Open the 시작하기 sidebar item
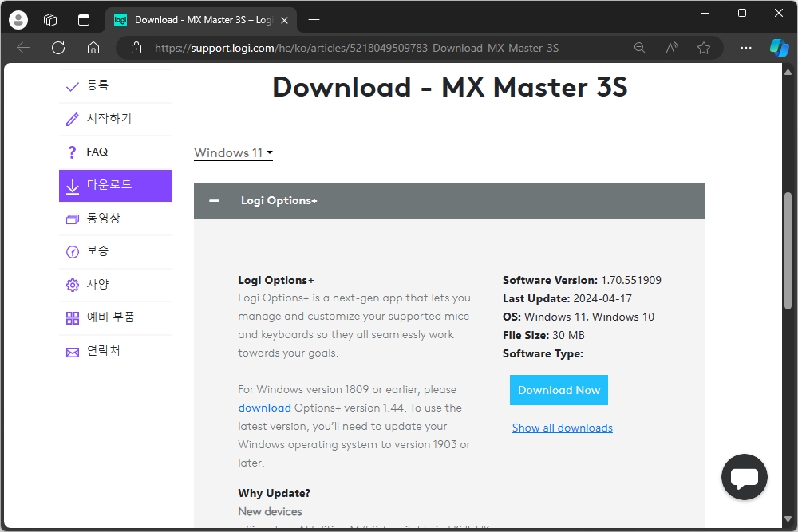 pyautogui.click(x=116, y=119)
